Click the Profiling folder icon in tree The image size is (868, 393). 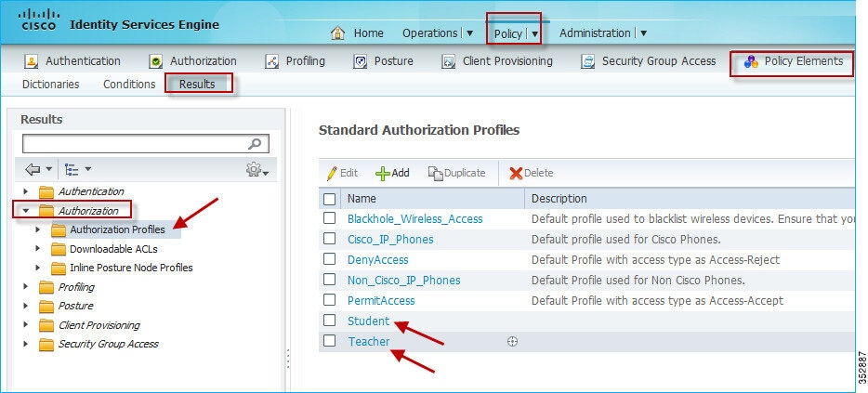[x=46, y=287]
